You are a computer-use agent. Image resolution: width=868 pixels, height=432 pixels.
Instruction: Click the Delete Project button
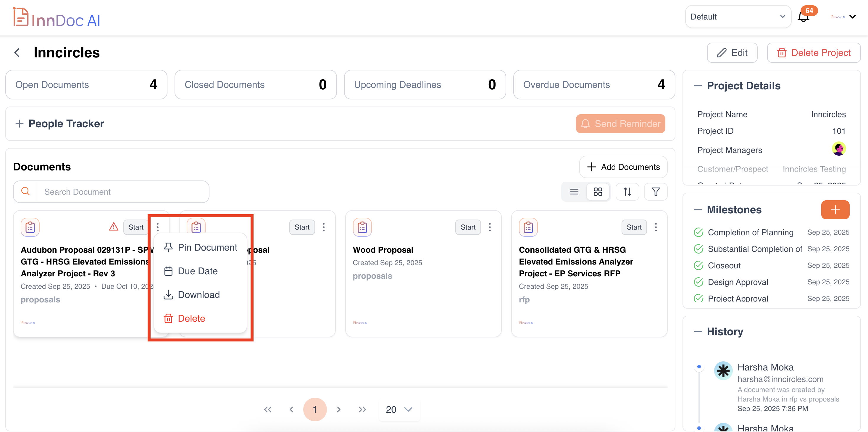click(813, 53)
